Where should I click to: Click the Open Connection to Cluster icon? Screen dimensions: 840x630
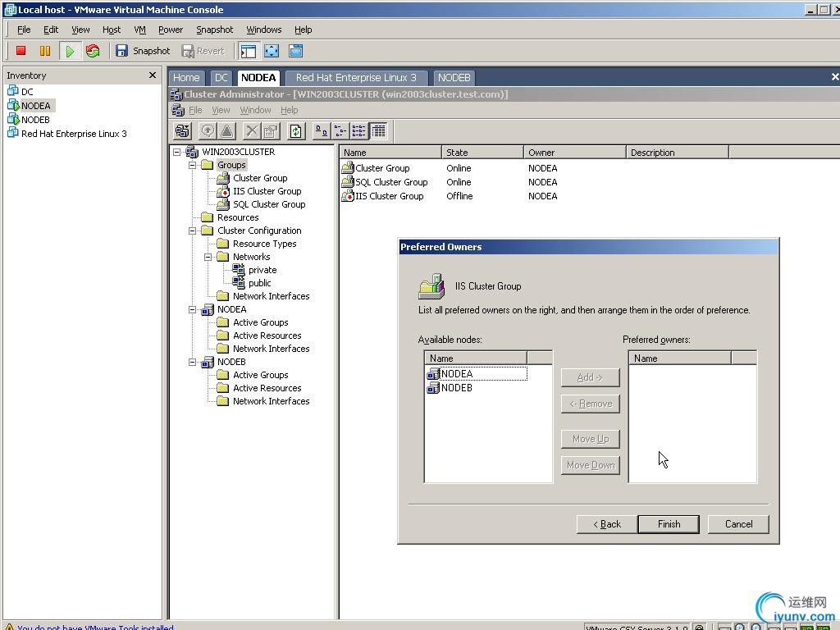182,131
